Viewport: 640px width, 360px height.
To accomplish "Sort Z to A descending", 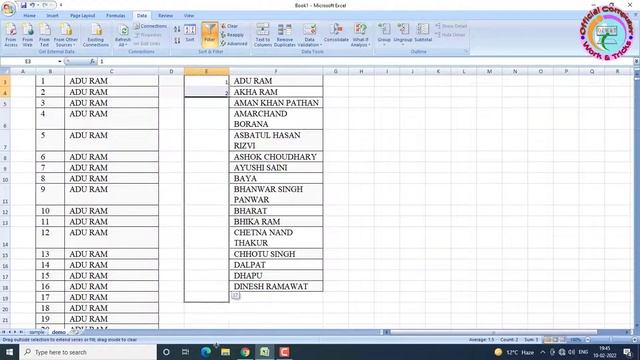I will [x=177, y=40].
